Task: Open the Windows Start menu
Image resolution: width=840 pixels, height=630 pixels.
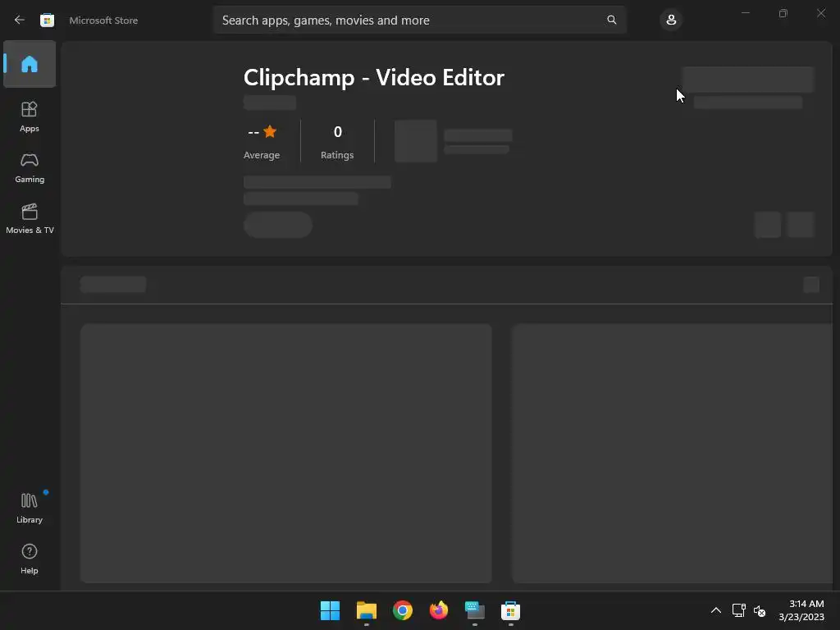Action: (x=330, y=610)
